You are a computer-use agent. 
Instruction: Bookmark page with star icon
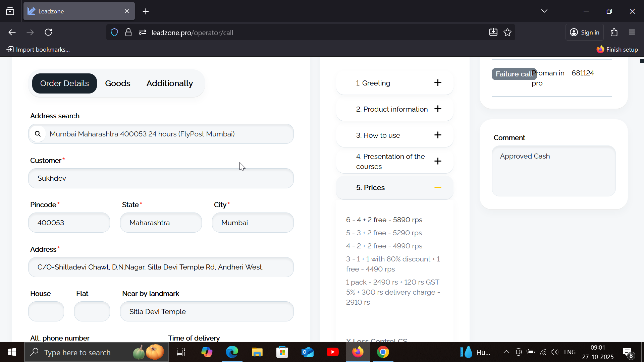coord(507,33)
